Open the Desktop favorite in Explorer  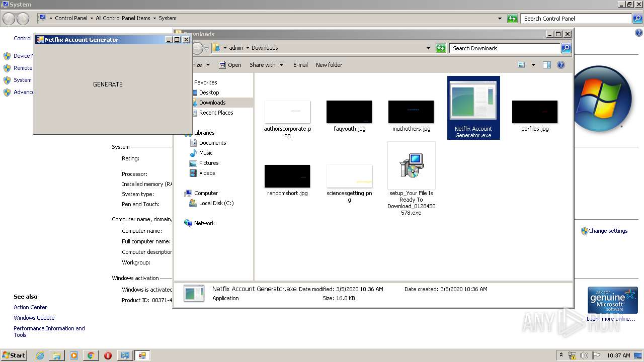209,93
